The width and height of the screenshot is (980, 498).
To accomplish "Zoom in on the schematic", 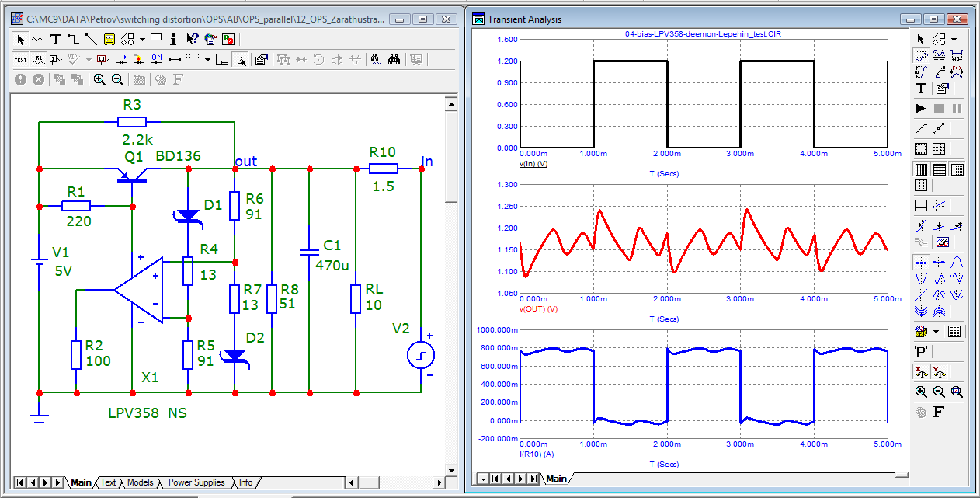I will [99, 79].
